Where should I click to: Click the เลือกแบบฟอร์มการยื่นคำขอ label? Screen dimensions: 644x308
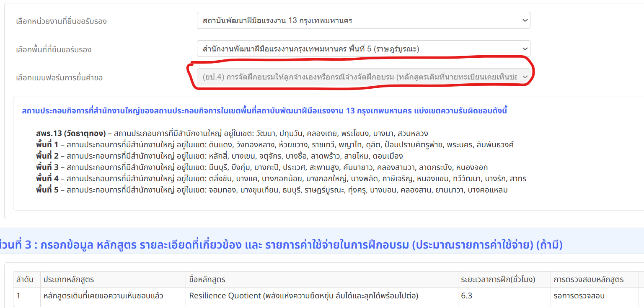(x=59, y=77)
